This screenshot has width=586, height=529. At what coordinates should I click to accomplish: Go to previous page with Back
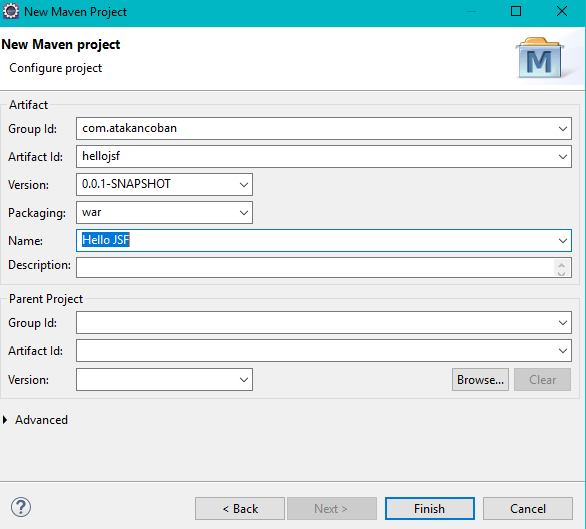(x=240, y=508)
